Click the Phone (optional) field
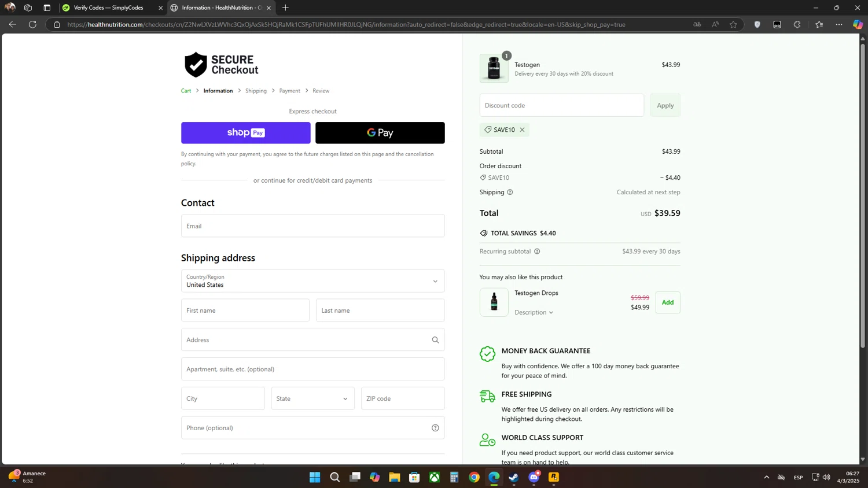The height and width of the screenshot is (488, 868). click(x=313, y=428)
